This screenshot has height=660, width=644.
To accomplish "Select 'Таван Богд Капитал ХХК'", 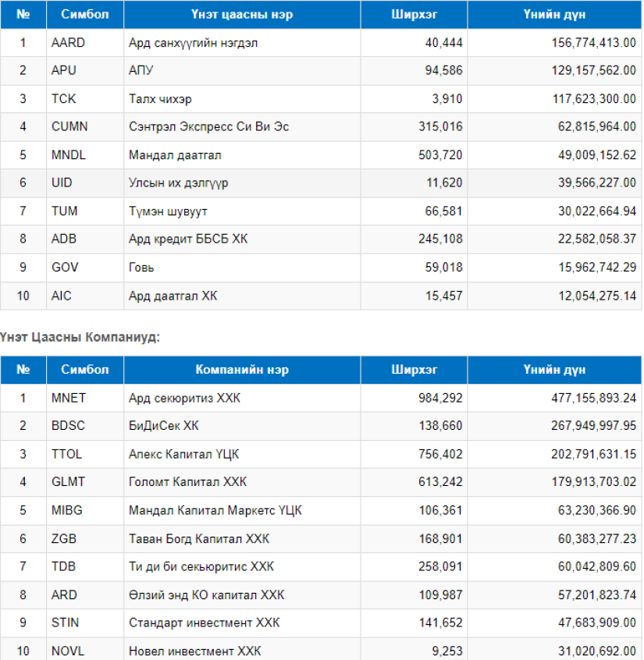I will coord(199,539).
